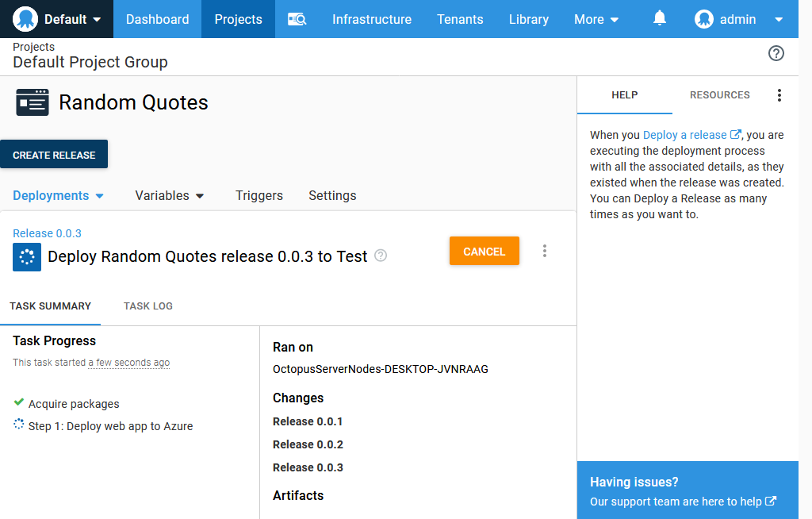Click the spinner icon for Step 1
812x519 pixels.
(19, 425)
